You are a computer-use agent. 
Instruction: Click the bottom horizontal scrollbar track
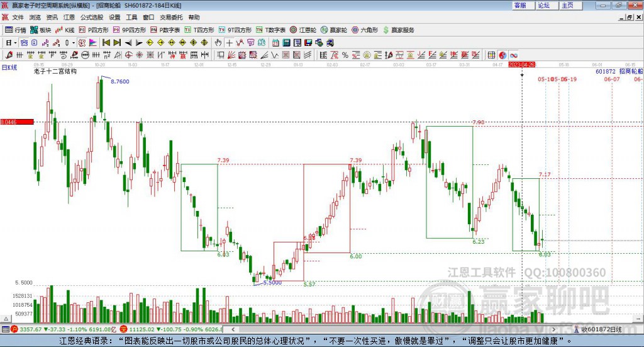coord(394,329)
